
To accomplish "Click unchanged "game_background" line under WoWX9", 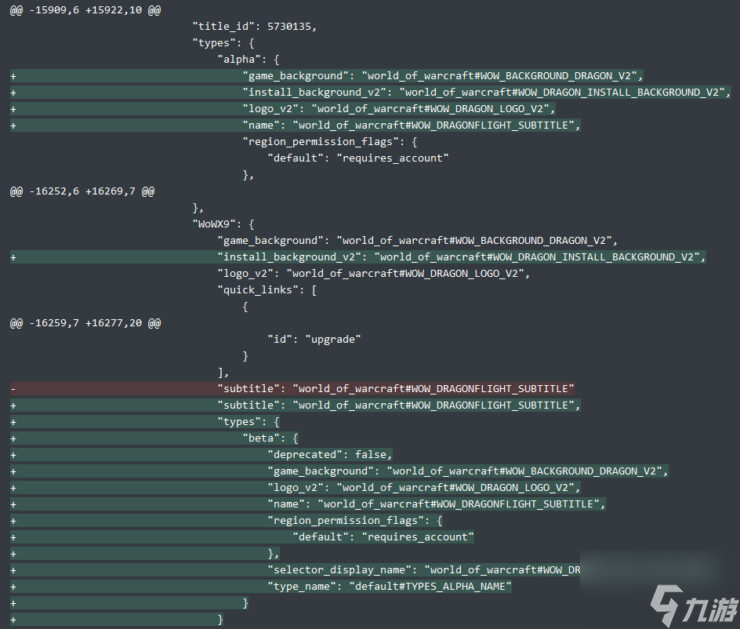I will [417, 241].
